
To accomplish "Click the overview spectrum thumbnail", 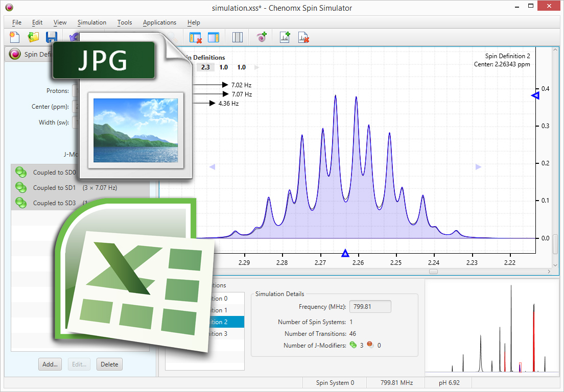I will [492, 327].
